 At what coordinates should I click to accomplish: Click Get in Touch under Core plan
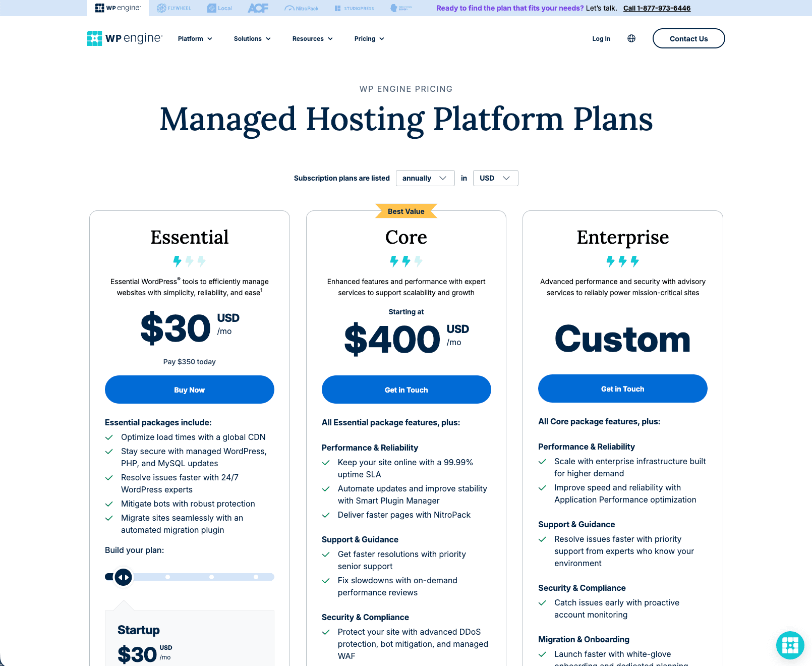click(x=407, y=390)
